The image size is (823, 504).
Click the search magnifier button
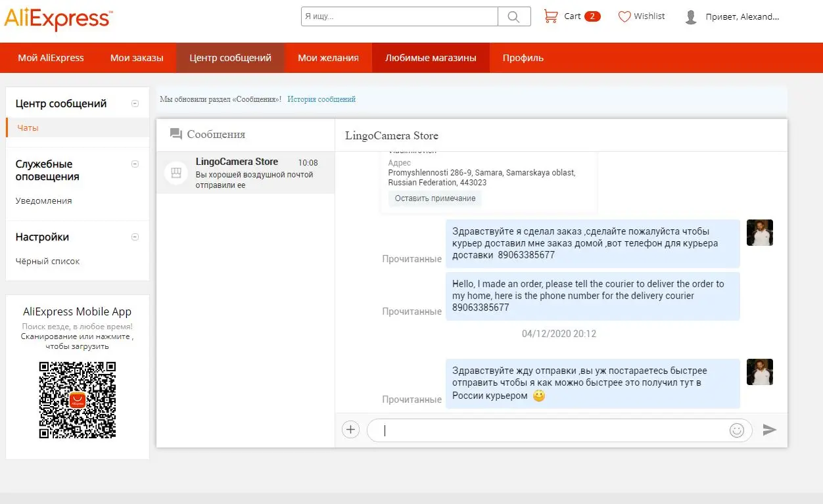[514, 16]
